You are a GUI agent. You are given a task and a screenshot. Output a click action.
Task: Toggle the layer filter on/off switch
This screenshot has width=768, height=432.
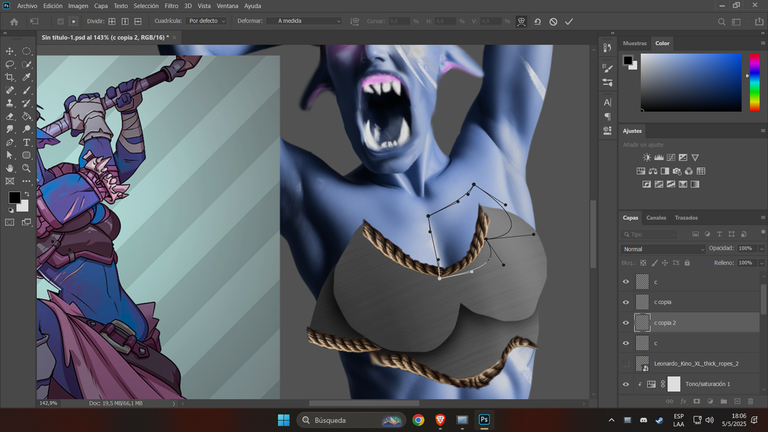763,232
